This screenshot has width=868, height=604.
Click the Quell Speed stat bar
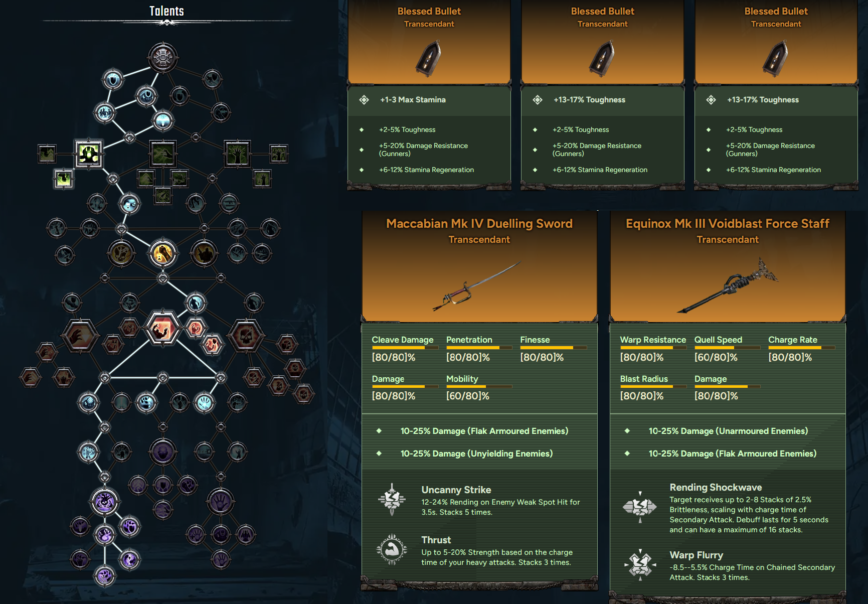[x=727, y=347]
